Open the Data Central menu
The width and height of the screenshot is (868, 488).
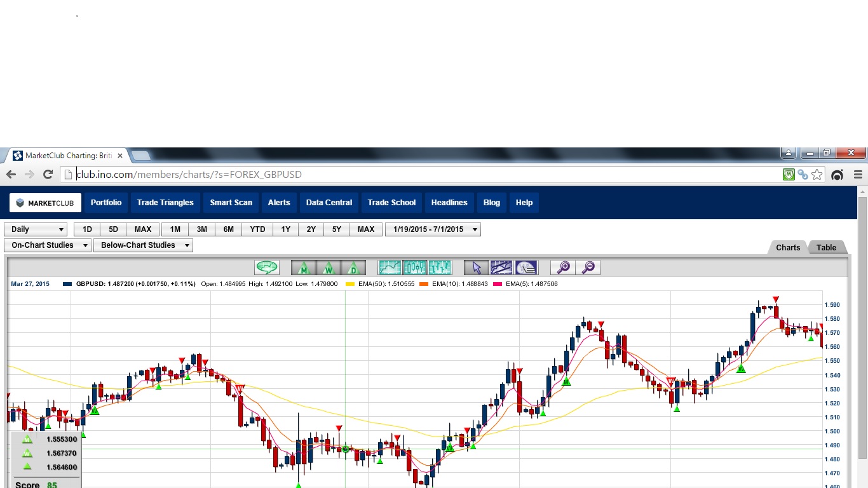coord(329,203)
